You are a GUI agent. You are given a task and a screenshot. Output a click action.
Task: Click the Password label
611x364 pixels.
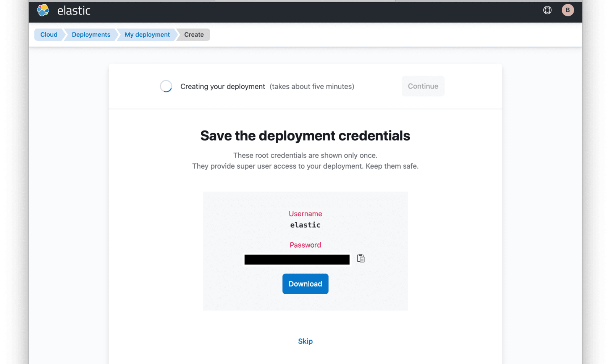(x=305, y=245)
